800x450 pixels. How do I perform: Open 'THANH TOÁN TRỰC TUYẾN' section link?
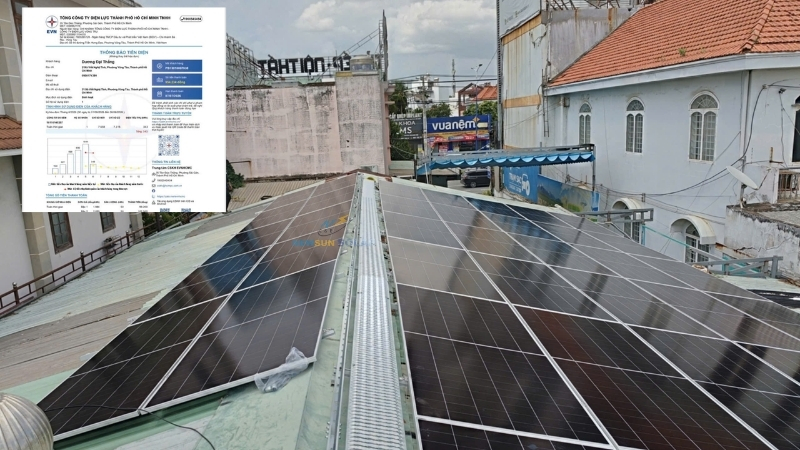coord(171,113)
